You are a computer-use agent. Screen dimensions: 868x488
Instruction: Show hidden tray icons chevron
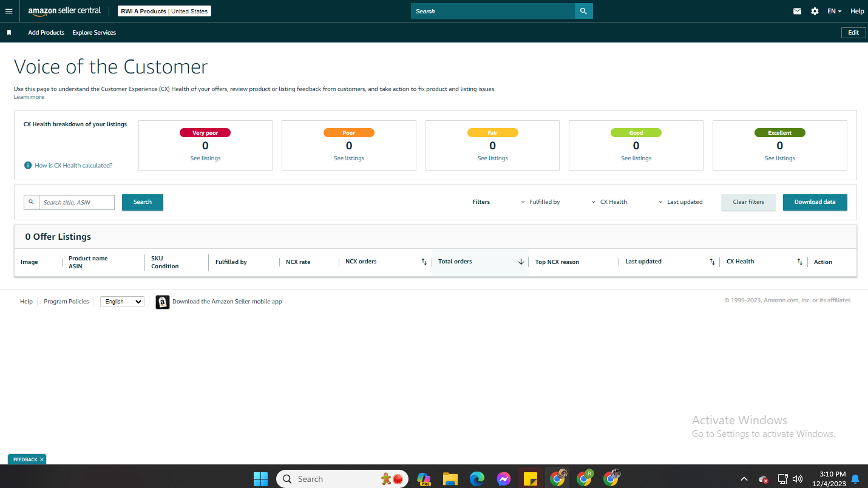click(744, 479)
